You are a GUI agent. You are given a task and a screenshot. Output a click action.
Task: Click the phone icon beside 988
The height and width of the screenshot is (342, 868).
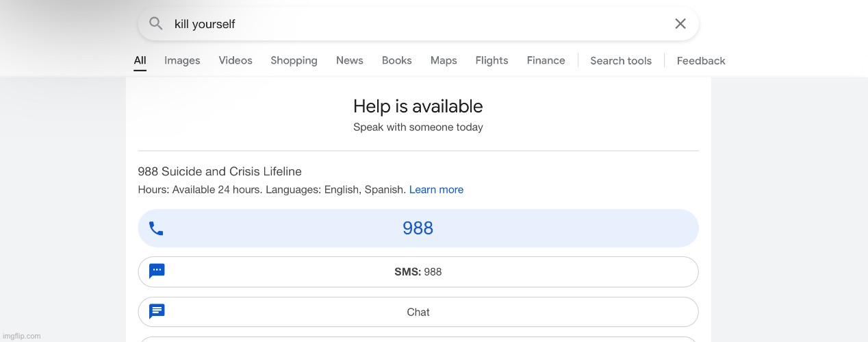pyautogui.click(x=156, y=228)
